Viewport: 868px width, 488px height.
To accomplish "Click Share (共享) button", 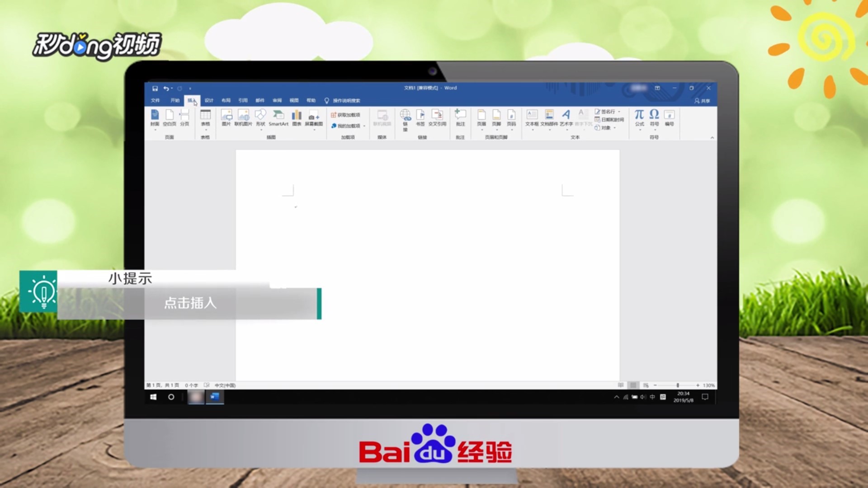I will [x=703, y=101].
